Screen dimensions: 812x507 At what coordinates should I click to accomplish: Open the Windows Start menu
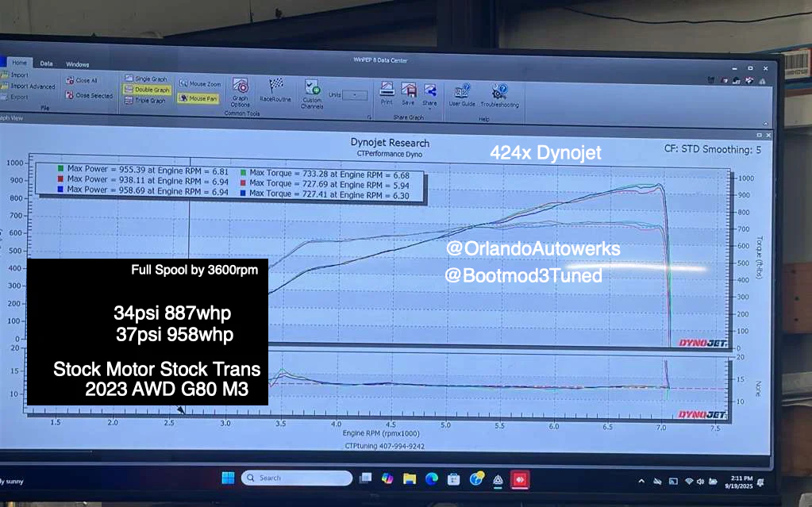coord(228,478)
